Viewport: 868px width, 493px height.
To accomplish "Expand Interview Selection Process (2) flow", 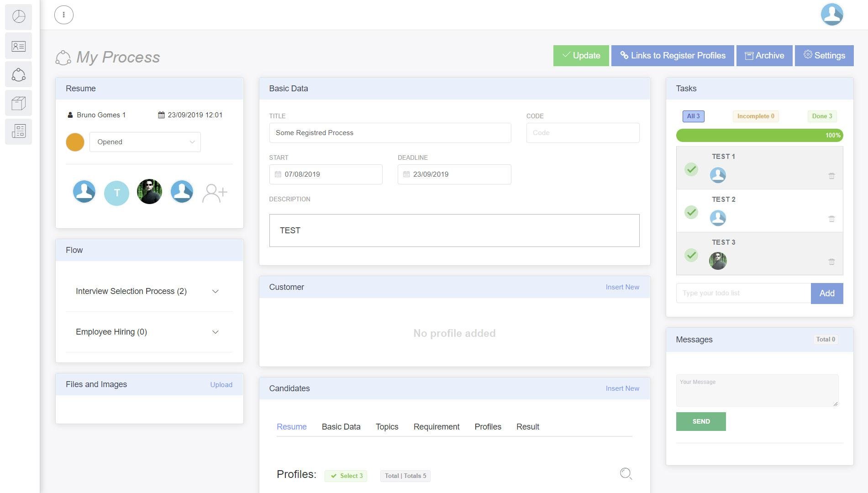I will (x=149, y=291).
